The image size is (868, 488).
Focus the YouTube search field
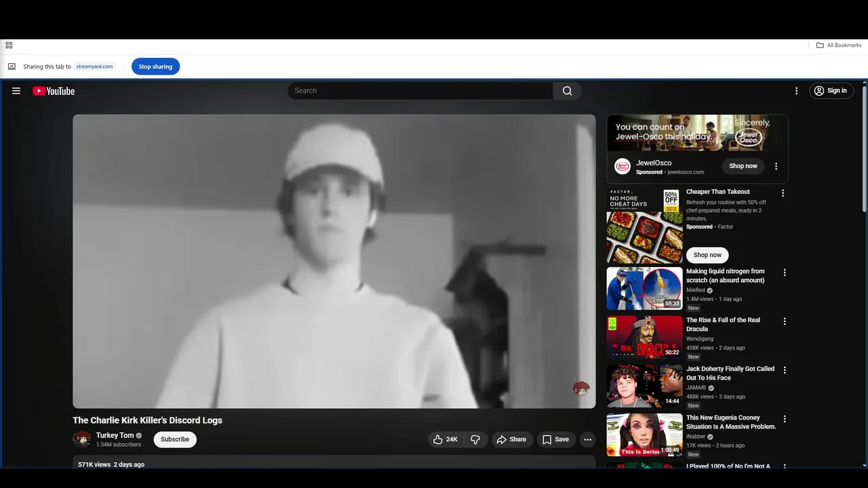[x=420, y=91]
